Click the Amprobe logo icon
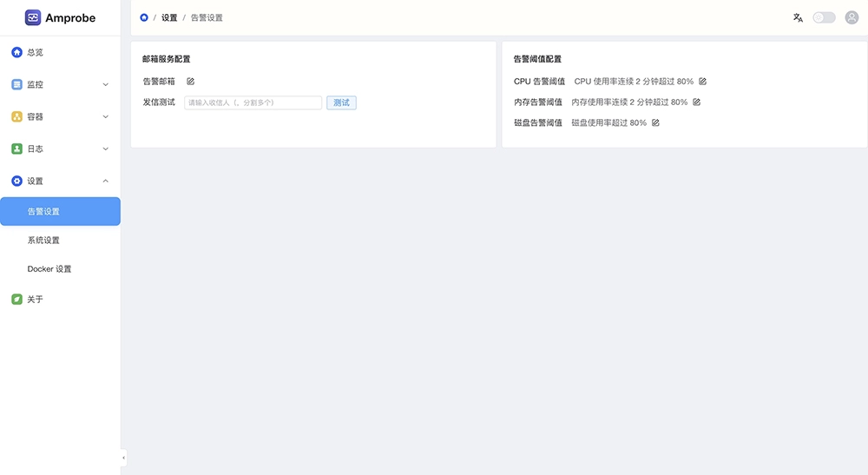Screen dimensions: 868x475 (x=33, y=17)
